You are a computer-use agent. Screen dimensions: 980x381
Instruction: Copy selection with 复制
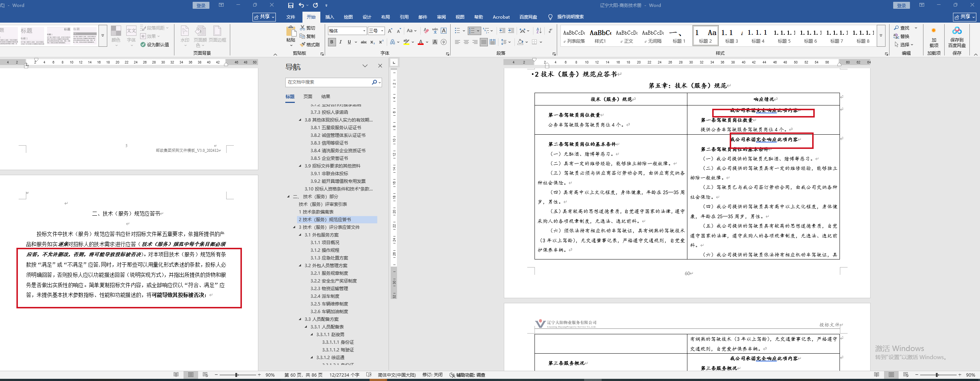coord(308,36)
